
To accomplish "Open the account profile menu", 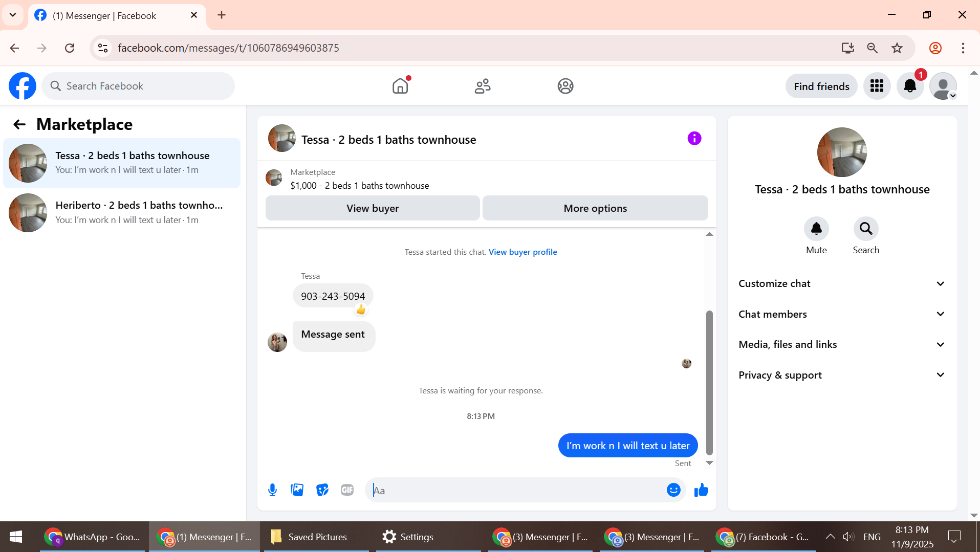I will [x=943, y=86].
